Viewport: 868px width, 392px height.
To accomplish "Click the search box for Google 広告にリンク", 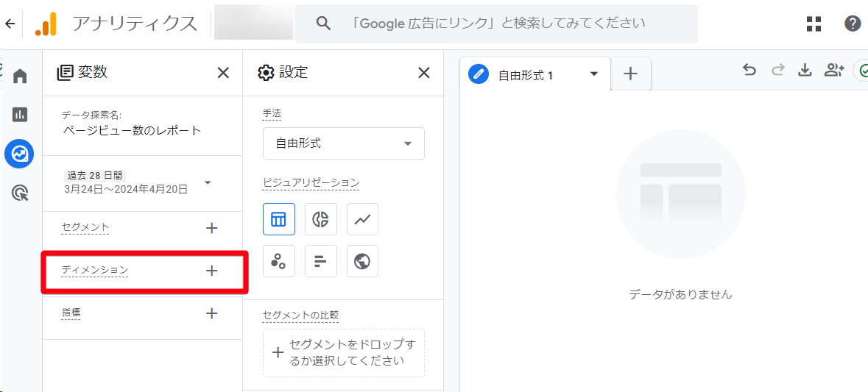I will coord(496,24).
